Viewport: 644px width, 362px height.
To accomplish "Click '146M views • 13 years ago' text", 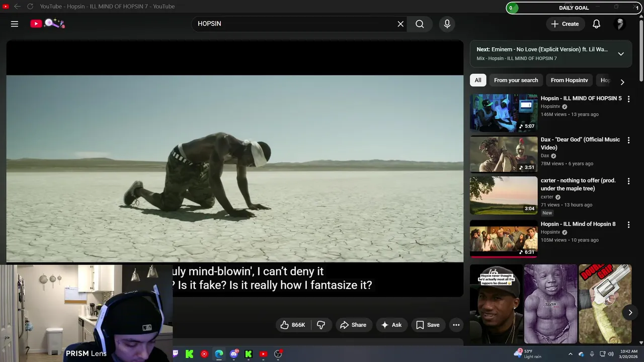I will pos(570,115).
